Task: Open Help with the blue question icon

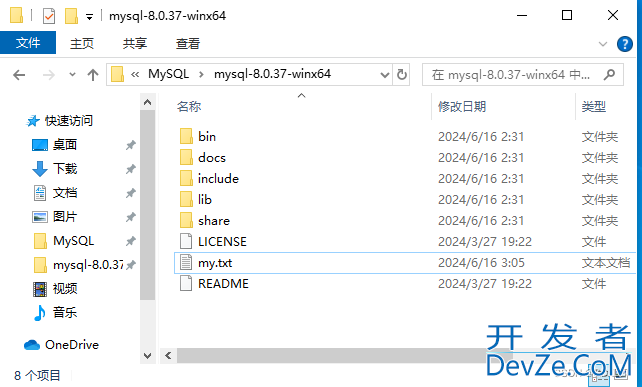Action: pos(625,44)
